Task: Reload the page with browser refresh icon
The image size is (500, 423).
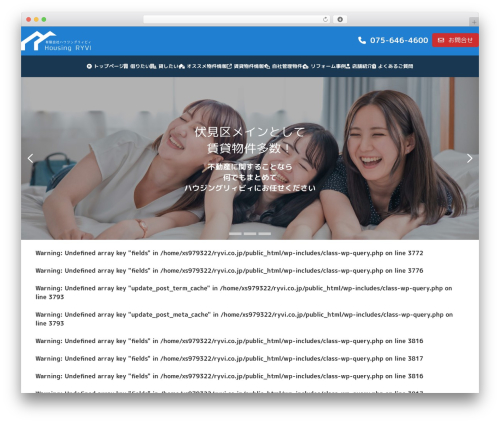Action: coord(325,20)
